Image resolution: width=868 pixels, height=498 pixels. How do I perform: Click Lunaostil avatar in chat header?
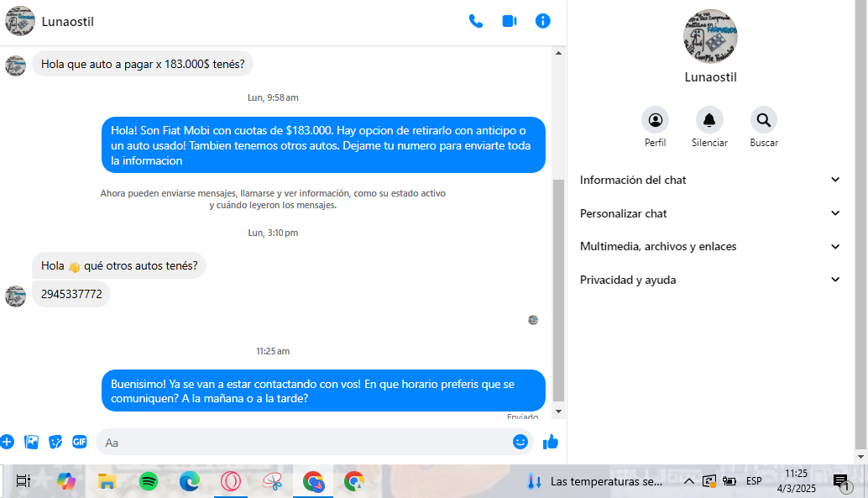click(20, 21)
